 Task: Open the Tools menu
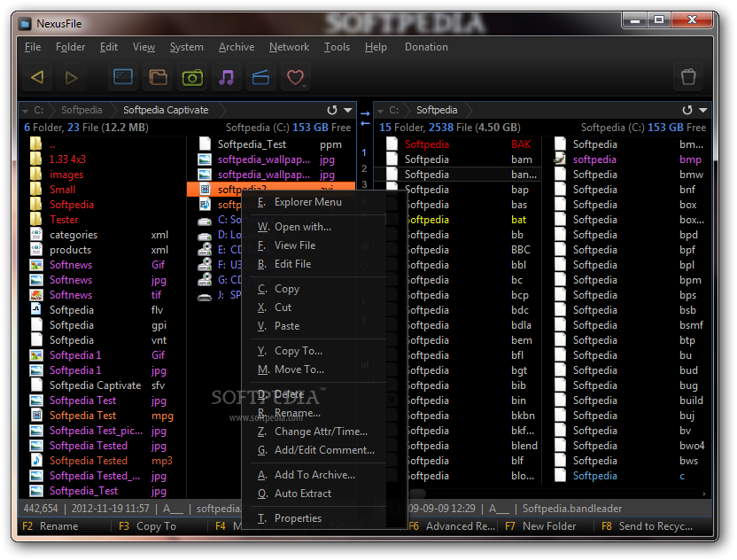pos(337,47)
